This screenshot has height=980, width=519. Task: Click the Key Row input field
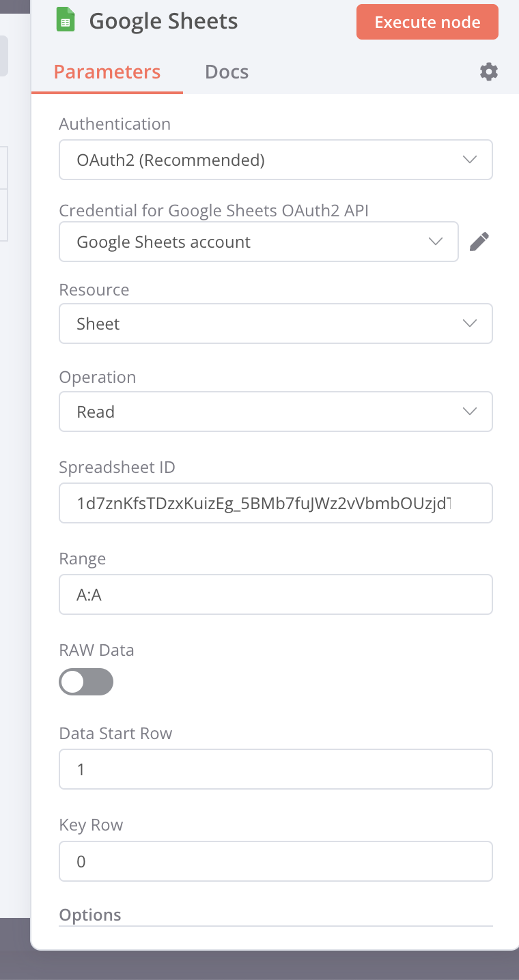pos(275,861)
